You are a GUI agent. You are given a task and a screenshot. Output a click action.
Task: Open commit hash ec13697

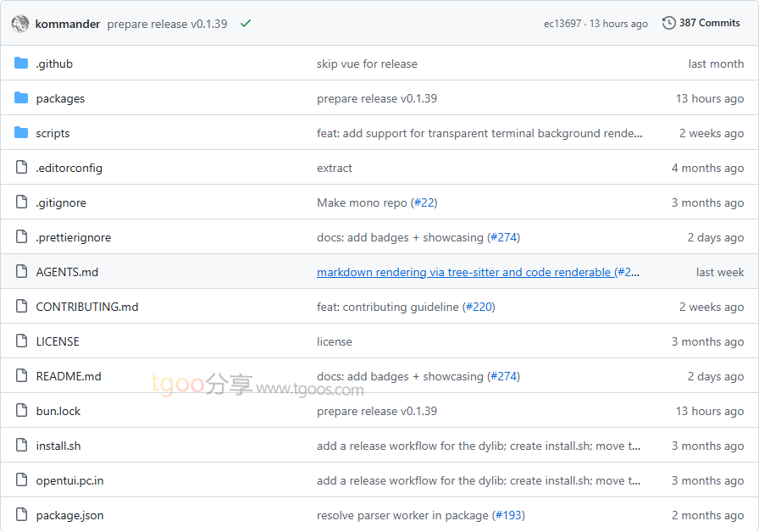pyautogui.click(x=562, y=24)
